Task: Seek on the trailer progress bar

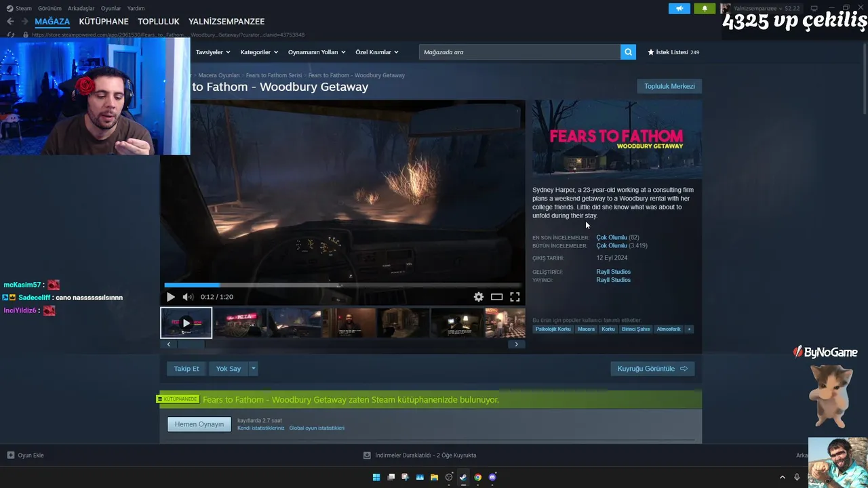Action: 342,285
